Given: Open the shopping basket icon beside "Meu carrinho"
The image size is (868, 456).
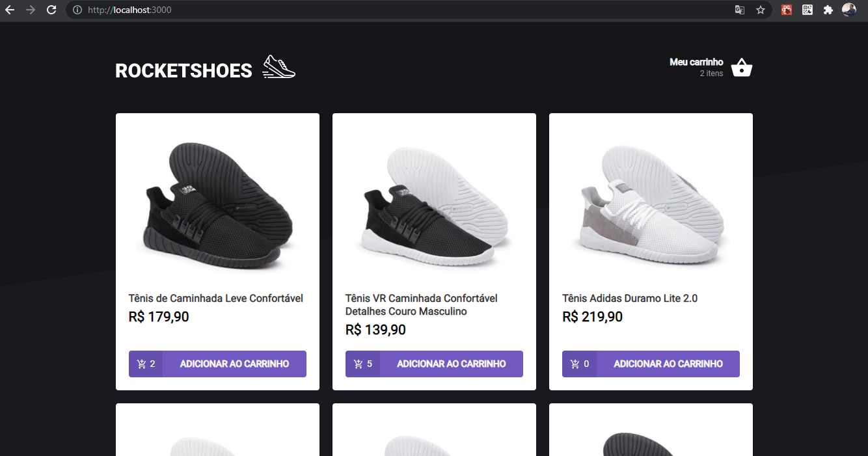Looking at the screenshot, I should 741,67.
